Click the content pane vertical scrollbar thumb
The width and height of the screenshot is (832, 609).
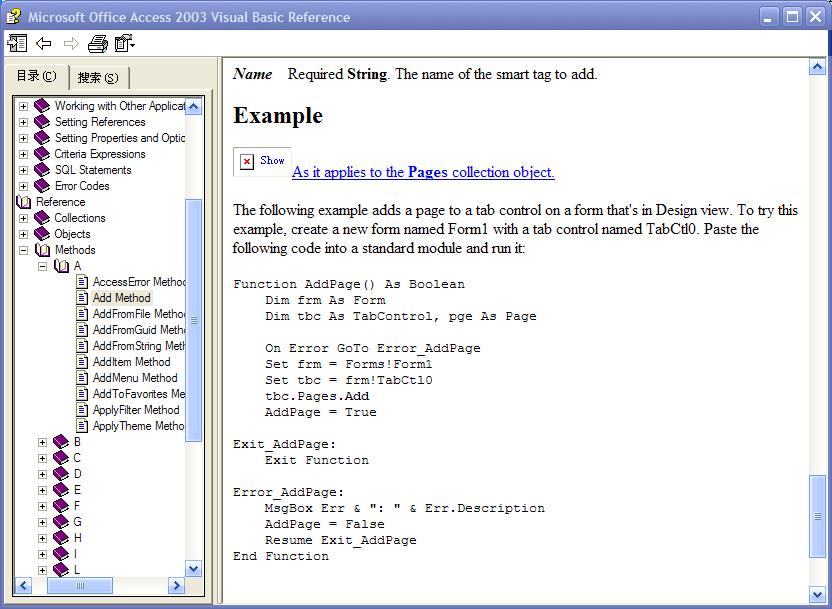point(817,516)
